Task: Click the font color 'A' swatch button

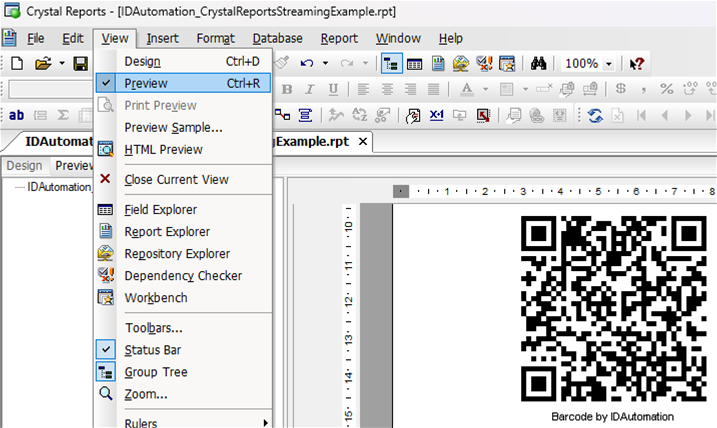Action: (466, 89)
